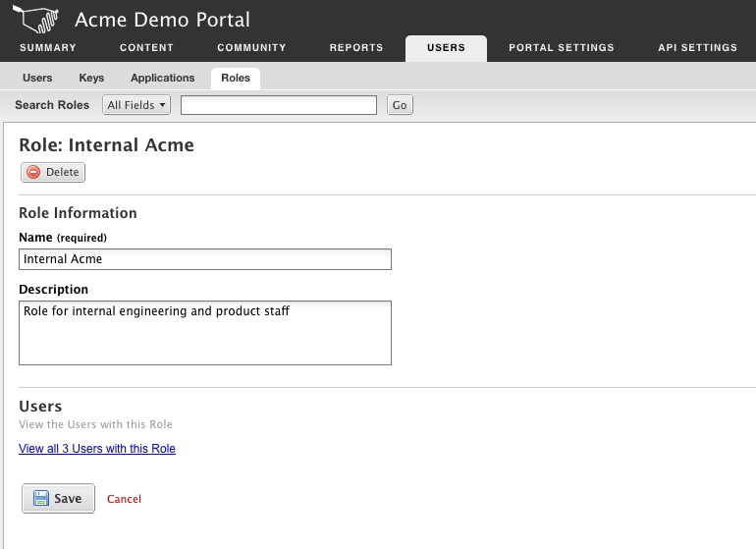Click the Go search button
This screenshot has height=549, width=756.
400,105
